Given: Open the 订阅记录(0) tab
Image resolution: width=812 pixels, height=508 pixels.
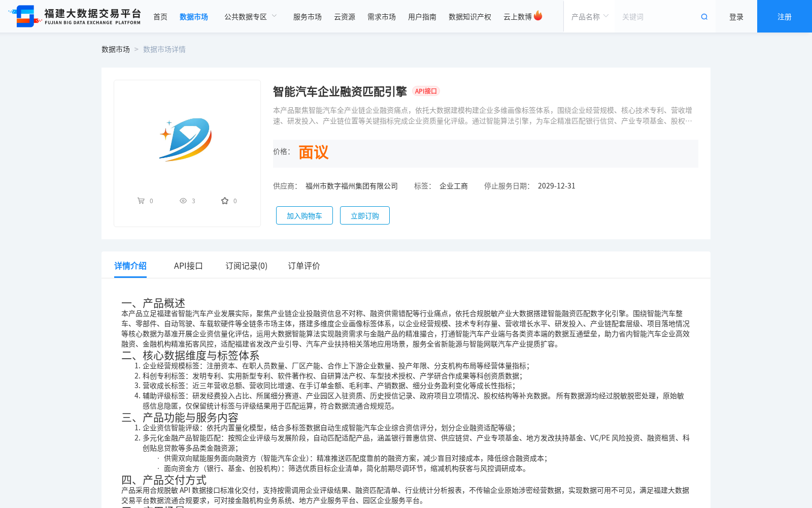Looking at the screenshot, I should pos(247,266).
